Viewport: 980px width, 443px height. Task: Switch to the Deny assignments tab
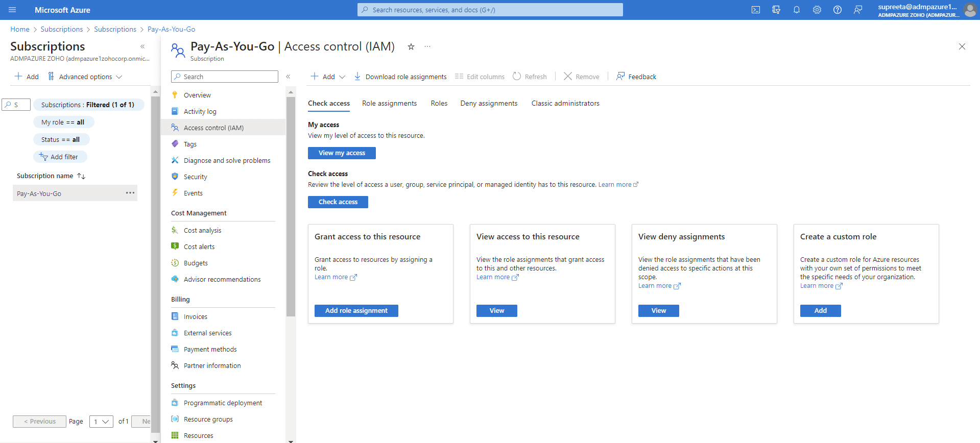(489, 103)
